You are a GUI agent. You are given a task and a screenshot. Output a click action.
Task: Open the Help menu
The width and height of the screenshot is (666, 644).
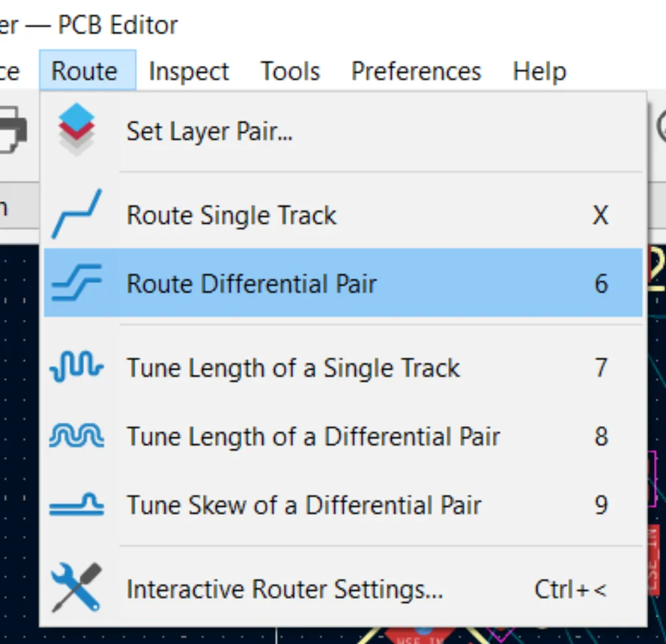click(x=539, y=71)
